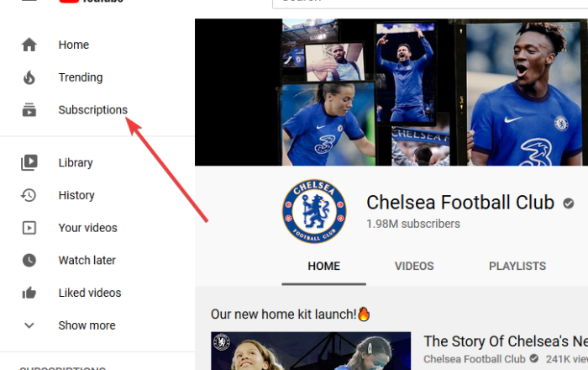Select Your videos in the sidebar
This screenshot has height=370, width=588.
click(x=87, y=228)
